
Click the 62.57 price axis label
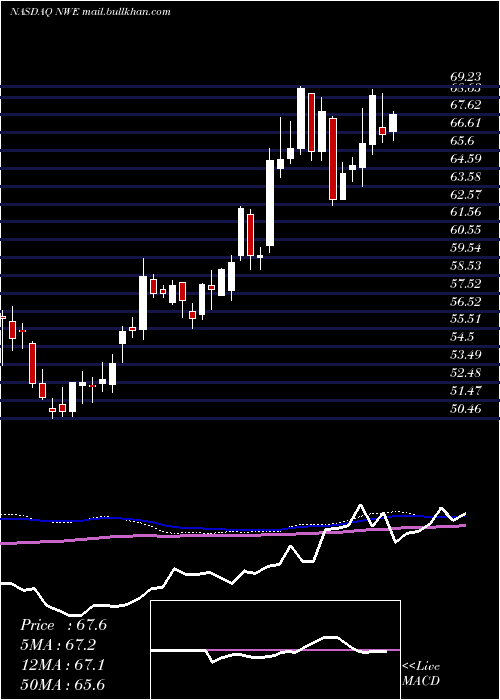tap(466, 194)
